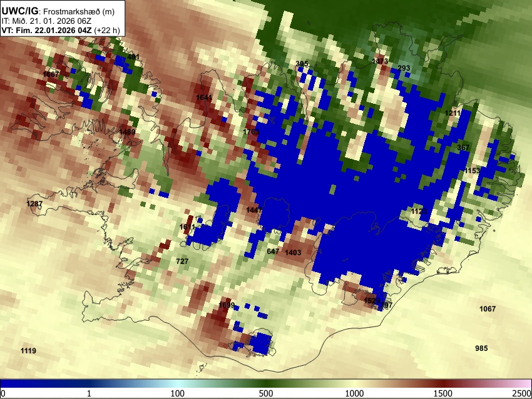Select the offshore value 985
Screen dimensions: 532x399
pyautogui.click(x=481, y=348)
